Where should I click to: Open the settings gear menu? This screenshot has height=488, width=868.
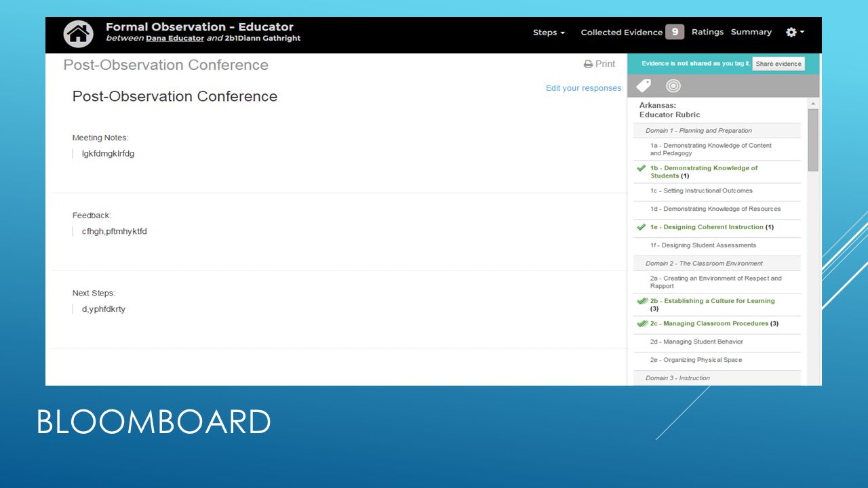pyautogui.click(x=795, y=33)
